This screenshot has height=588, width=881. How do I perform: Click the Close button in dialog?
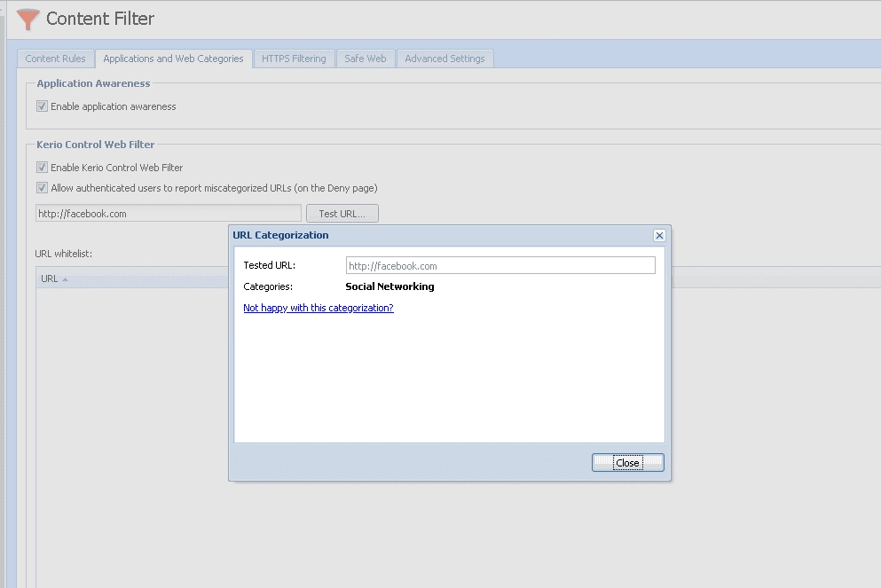[627, 463]
